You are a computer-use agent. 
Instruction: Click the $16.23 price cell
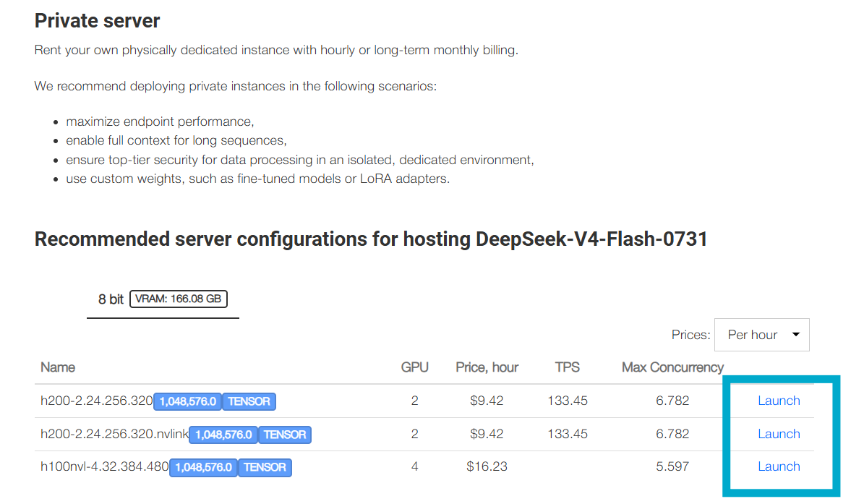pyautogui.click(x=487, y=466)
